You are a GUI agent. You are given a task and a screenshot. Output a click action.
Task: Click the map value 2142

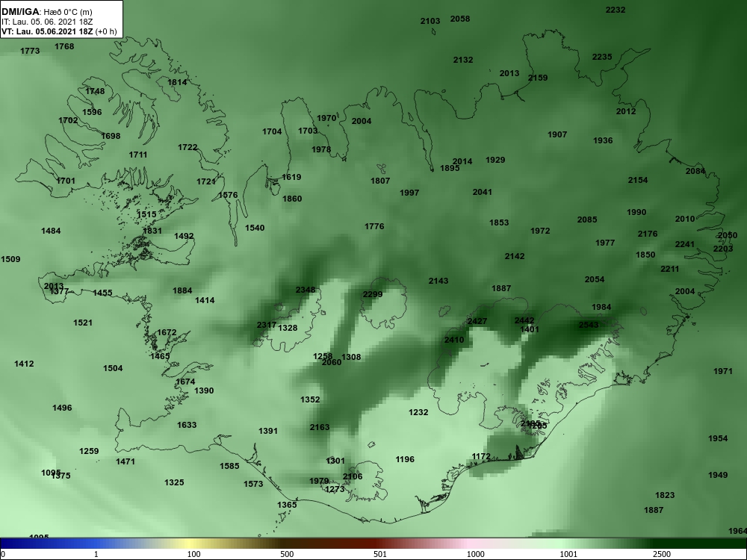coord(515,257)
